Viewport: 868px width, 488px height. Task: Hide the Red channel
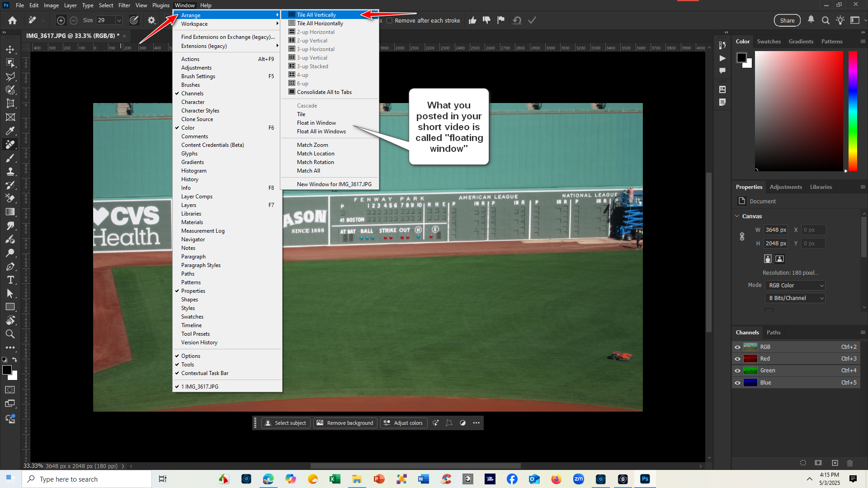pos(738,358)
